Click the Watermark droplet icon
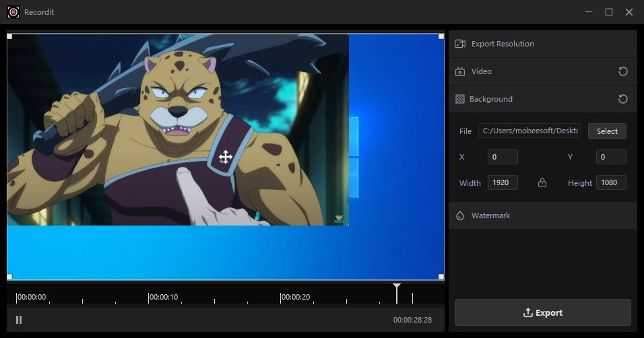 click(x=460, y=215)
